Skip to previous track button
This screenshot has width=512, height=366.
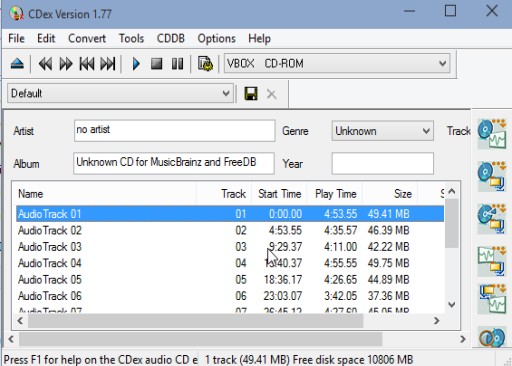87,64
